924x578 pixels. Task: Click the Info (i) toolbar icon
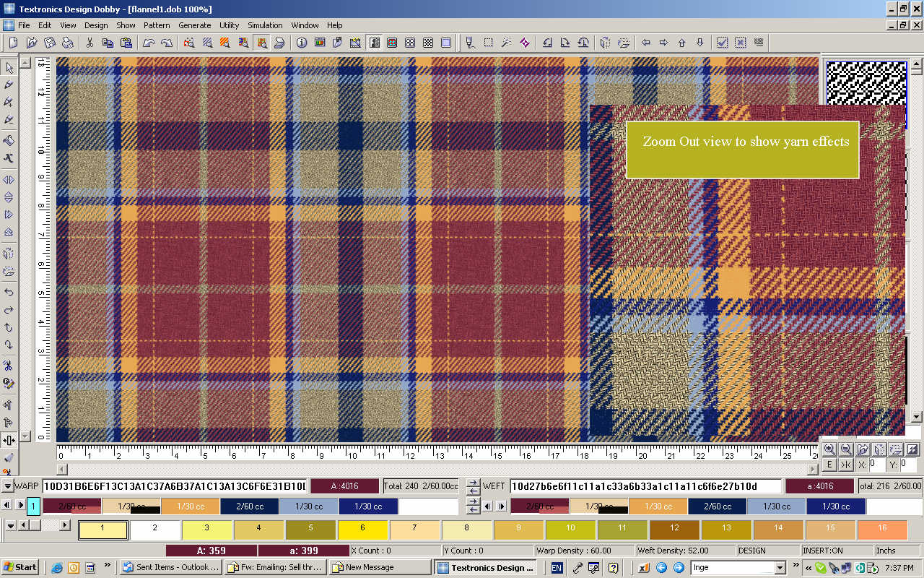click(302, 43)
